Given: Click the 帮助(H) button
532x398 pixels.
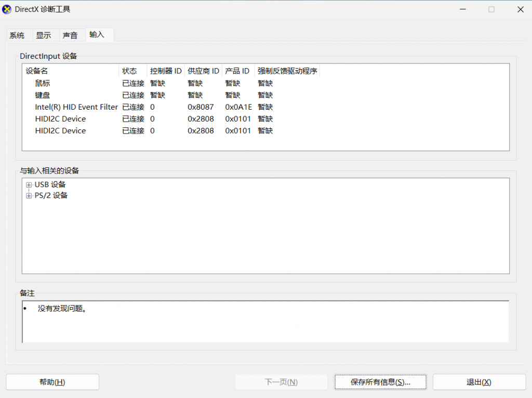Looking at the screenshot, I should [x=52, y=382].
